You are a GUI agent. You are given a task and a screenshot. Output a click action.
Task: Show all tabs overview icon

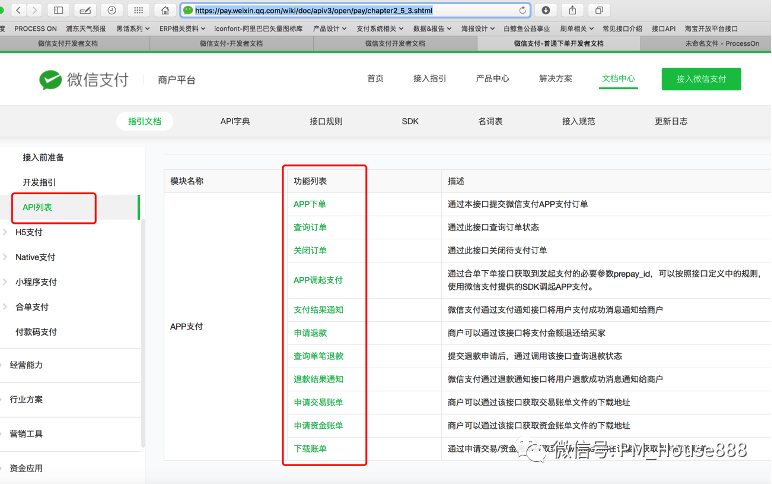599,10
